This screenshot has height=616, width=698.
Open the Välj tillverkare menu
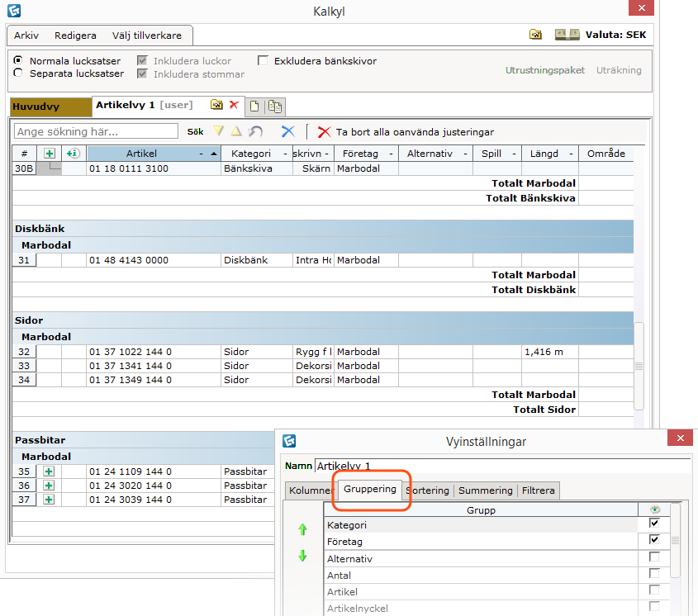tap(147, 36)
